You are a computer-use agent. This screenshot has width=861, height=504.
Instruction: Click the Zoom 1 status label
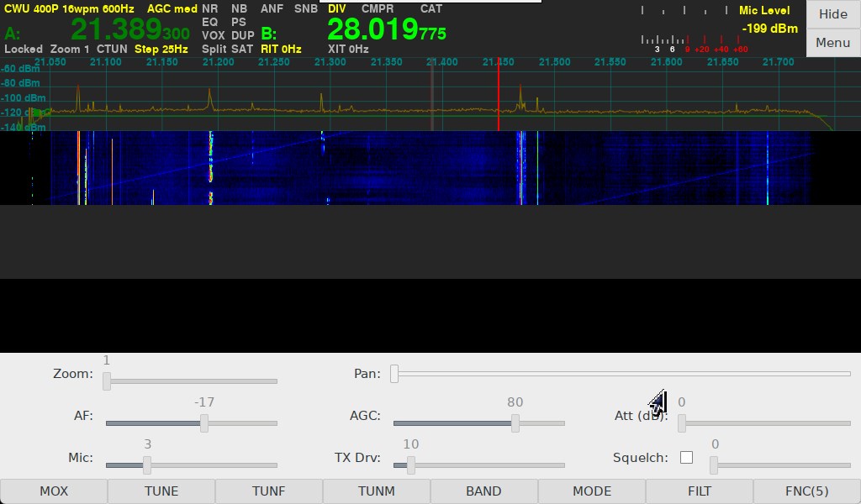click(70, 49)
